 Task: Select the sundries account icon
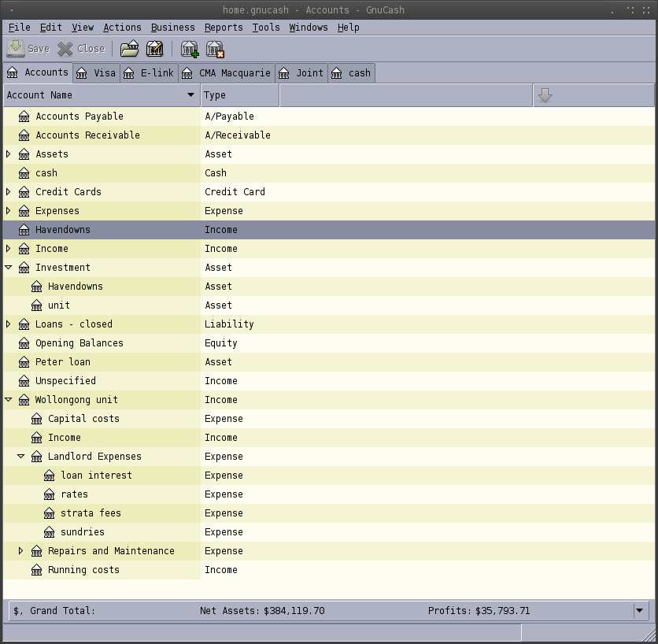pyautogui.click(x=50, y=532)
